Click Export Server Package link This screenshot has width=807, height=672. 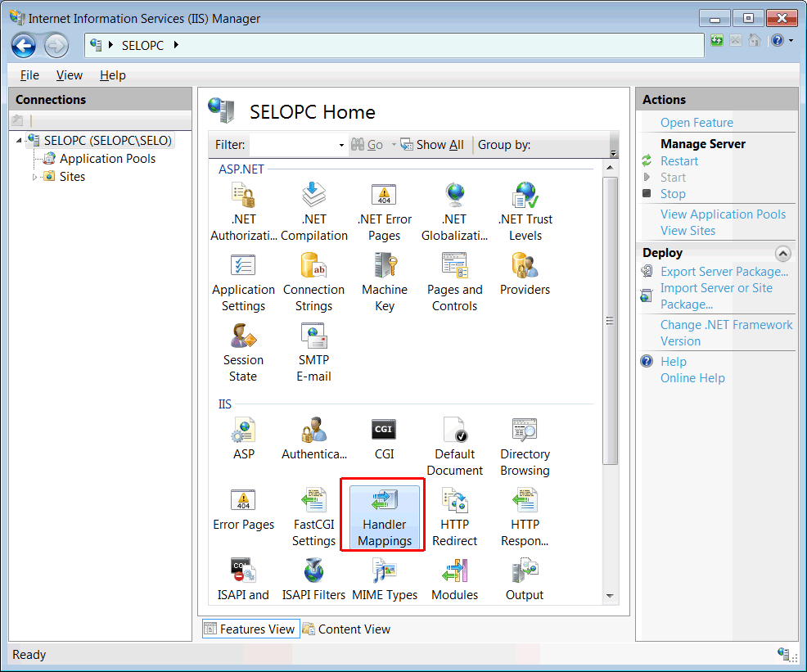tap(724, 272)
